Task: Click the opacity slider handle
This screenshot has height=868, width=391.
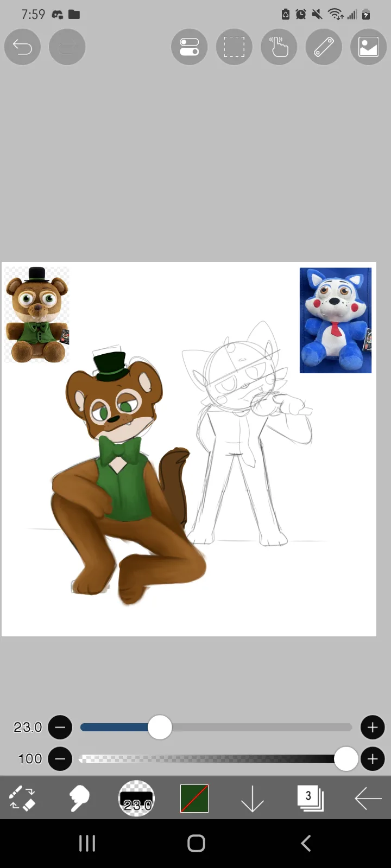Action: [346, 759]
